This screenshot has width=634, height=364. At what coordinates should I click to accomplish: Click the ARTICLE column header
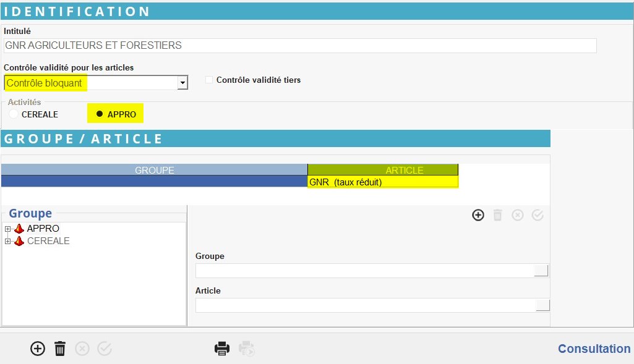[383, 170]
